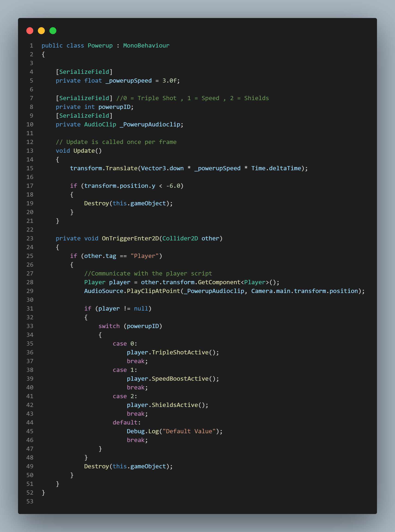Click line number 53 in gutter
The height and width of the screenshot is (532, 395).
(x=30, y=502)
